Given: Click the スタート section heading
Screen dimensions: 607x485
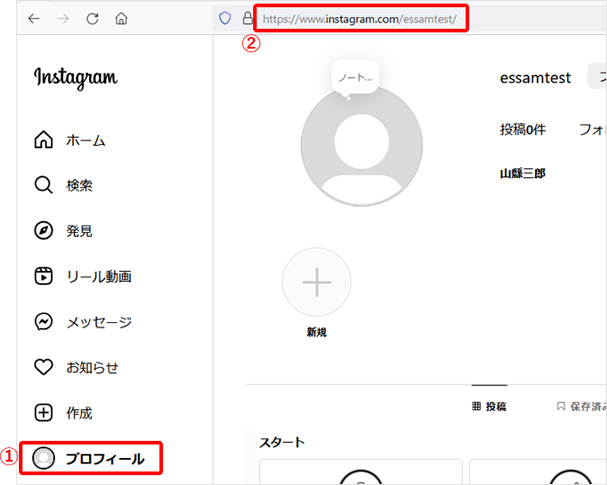Looking at the screenshot, I should click(282, 442).
